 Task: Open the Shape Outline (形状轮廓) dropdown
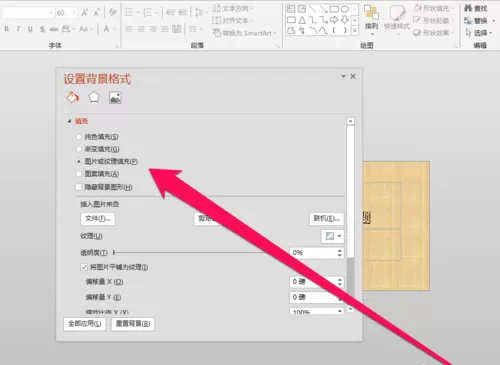(x=433, y=20)
